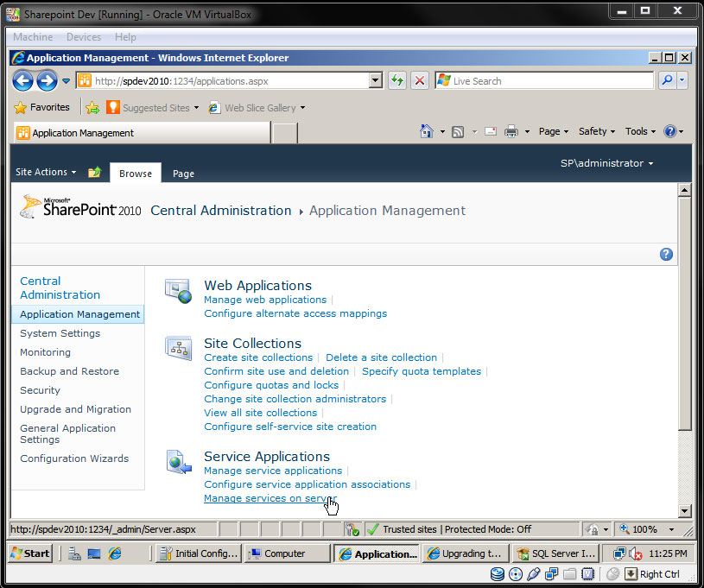The image size is (704, 588).
Task: Expand the Suggested Sites dropdown
Action: (196, 108)
